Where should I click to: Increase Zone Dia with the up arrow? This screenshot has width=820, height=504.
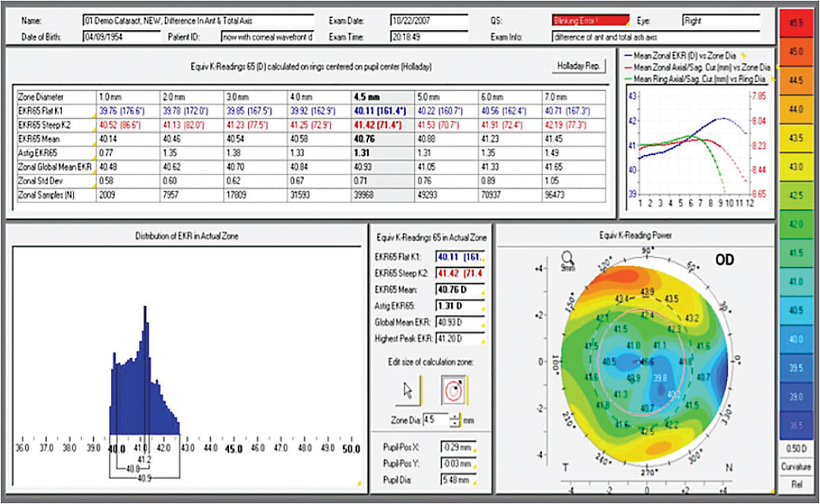(x=456, y=417)
